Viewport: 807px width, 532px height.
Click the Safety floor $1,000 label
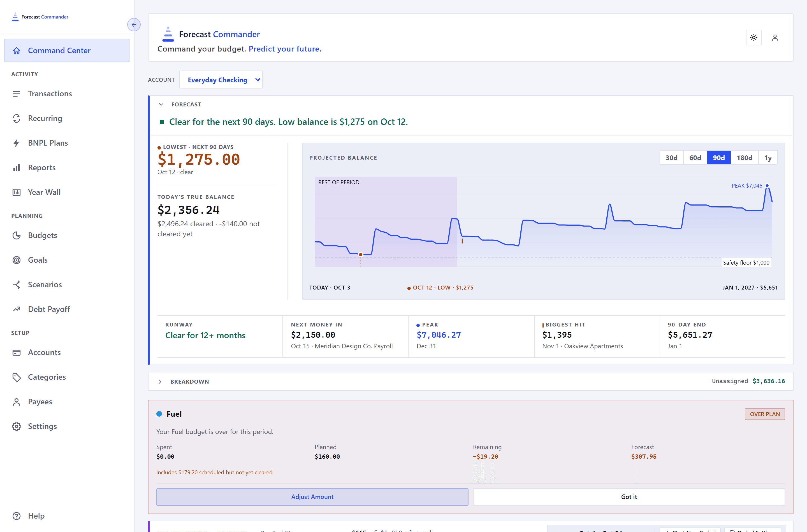(746, 263)
